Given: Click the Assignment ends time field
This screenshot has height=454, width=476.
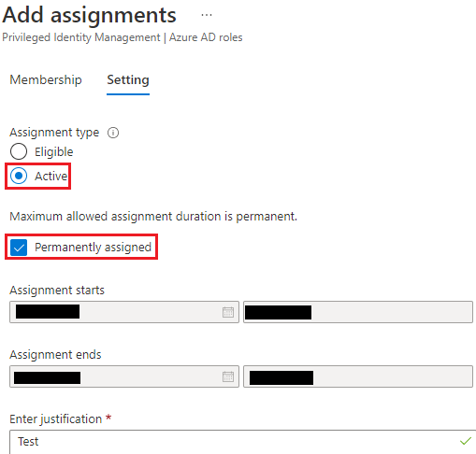Looking at the screenshot, I should [x=358, y=376].
